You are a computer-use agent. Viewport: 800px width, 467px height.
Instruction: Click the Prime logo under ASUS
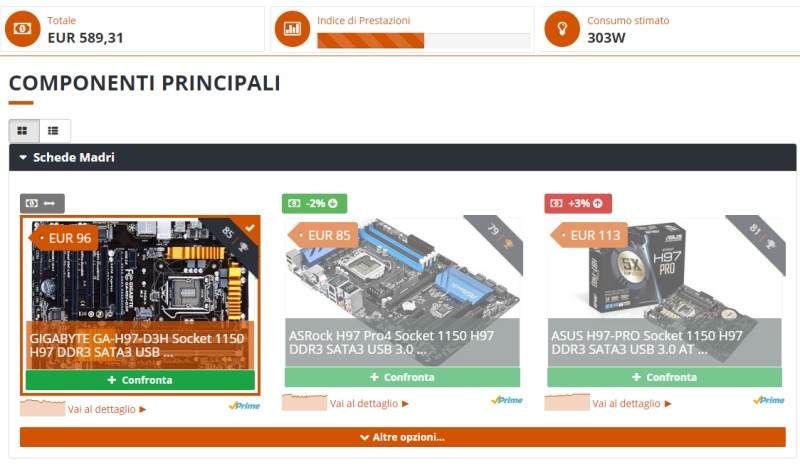(x=769, y=400)
